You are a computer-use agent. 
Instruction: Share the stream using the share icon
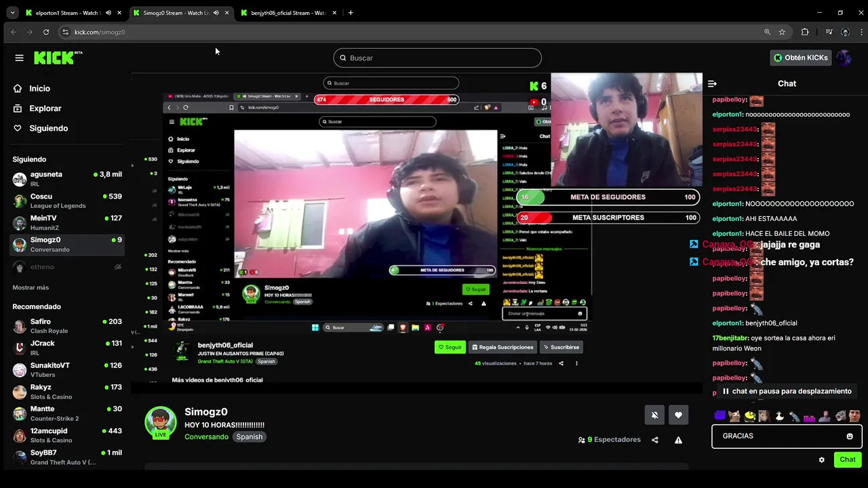tap(655, 440)
